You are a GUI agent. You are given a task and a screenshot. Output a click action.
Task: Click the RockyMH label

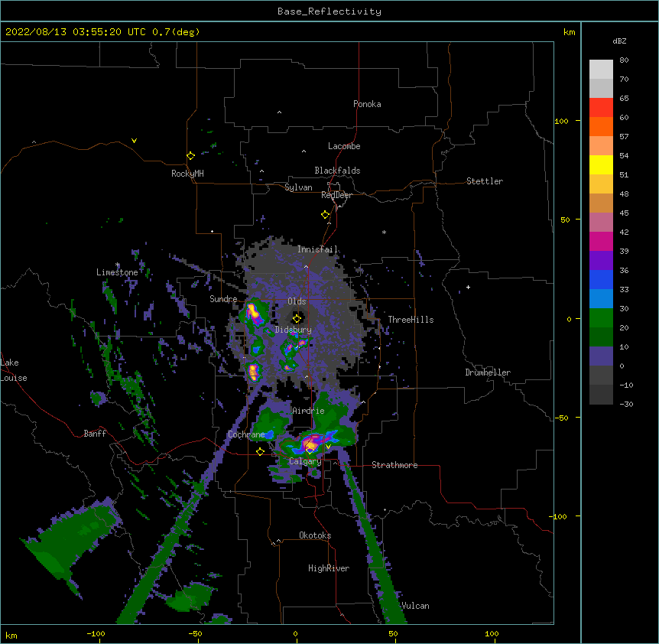pos(187,174)
